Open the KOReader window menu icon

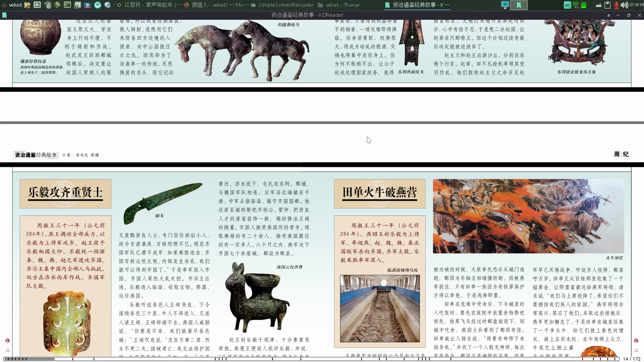pyautogui.click(x=4, y=15)
